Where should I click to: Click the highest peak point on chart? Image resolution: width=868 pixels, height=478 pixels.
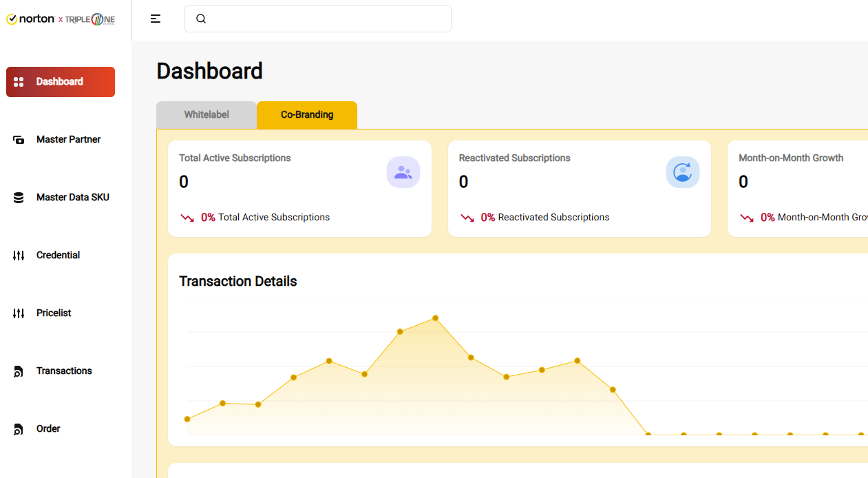coord(436,318)
